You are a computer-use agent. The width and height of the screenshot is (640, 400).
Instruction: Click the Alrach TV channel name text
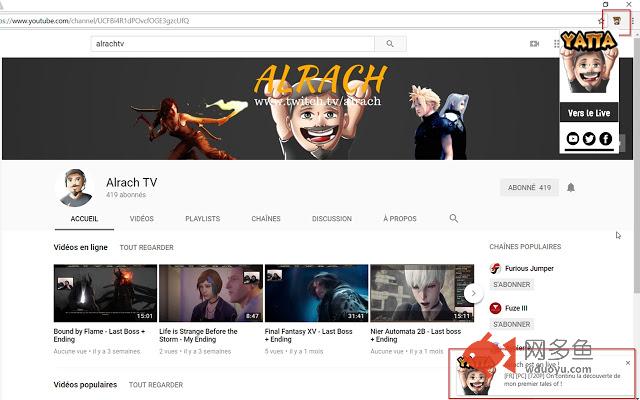[131, 182]
